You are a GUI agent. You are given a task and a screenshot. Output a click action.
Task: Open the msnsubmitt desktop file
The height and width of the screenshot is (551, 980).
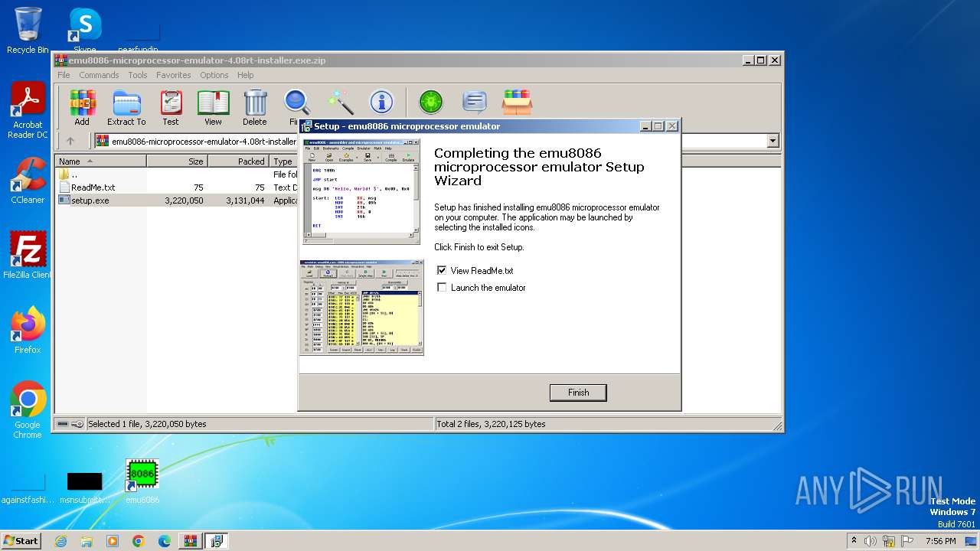84,487
